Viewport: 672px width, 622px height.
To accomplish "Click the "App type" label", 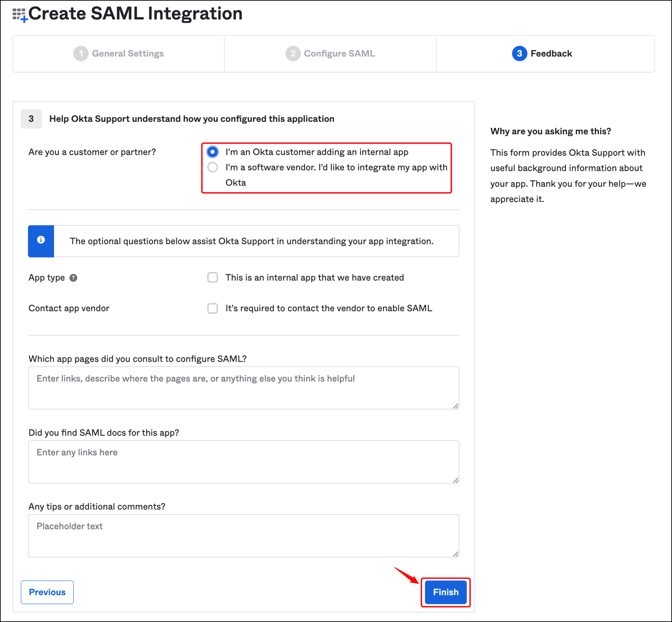I will (x=47, y=278).
